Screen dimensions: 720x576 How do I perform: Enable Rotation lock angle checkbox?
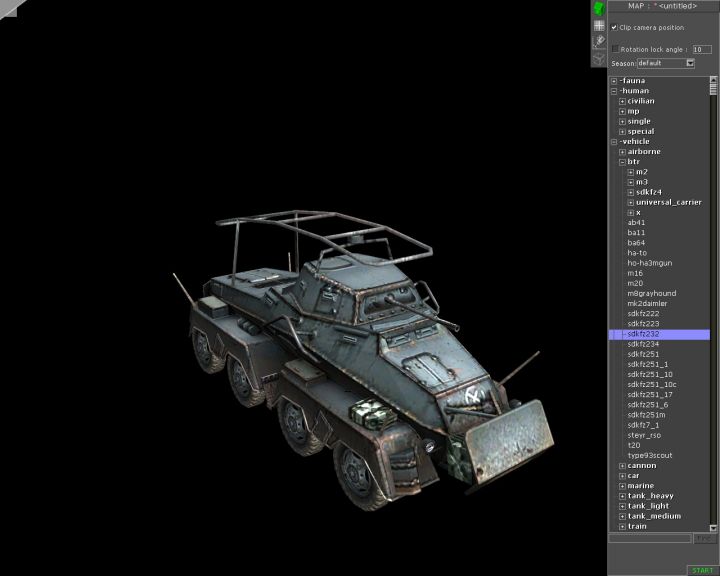pos(615,48)
